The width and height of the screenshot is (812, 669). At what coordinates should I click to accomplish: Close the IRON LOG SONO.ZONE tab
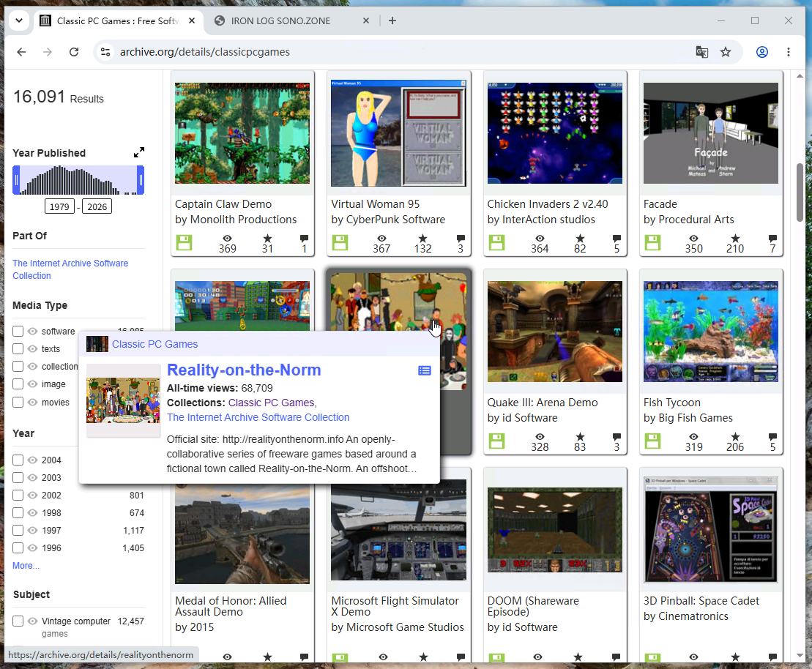(x=366, y=20)
